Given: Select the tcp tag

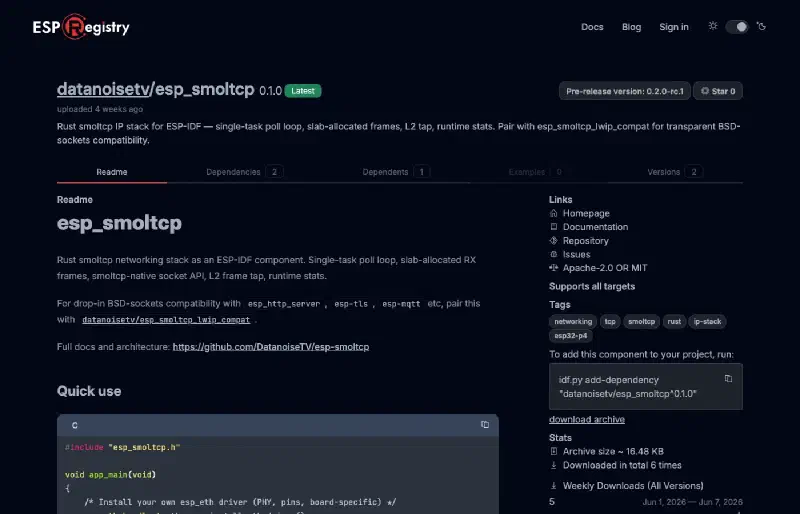Looking at the screenshot, I should 610,322.
